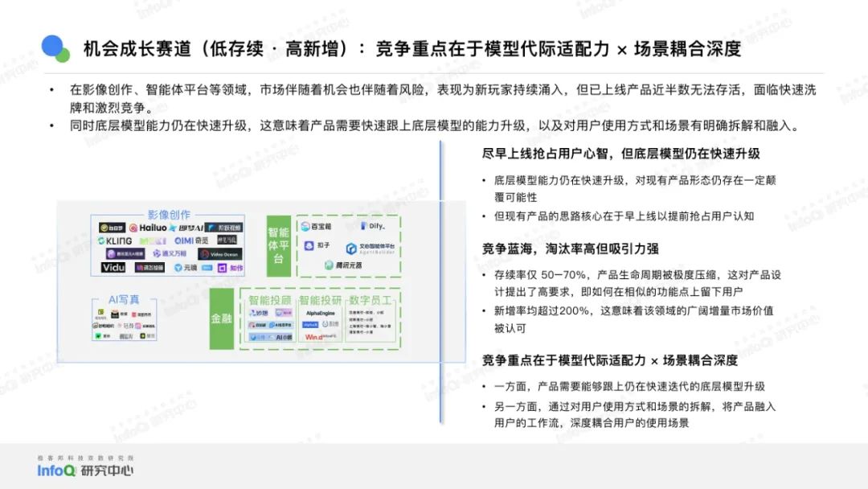Click heading 竞争蓝海，淘汰率高但吸引力强

(570, 249)
